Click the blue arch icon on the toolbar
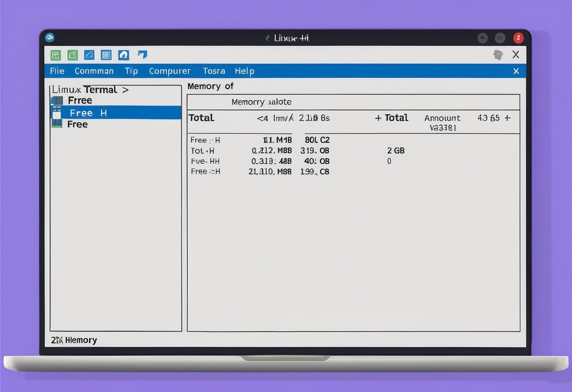 (123, 55)
